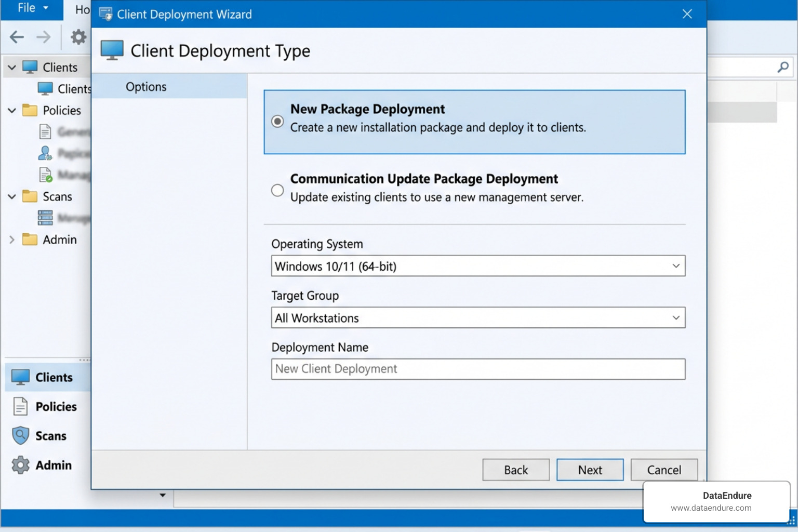798x532 pixels.
Task: Select the Admin folder in tree
Action: pos(60,240)
